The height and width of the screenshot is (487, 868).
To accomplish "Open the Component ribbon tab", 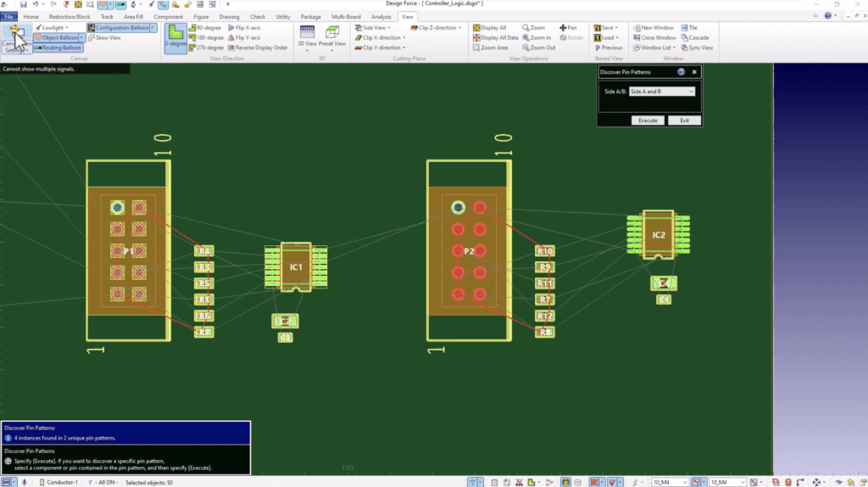I will [x=169, y=16].
